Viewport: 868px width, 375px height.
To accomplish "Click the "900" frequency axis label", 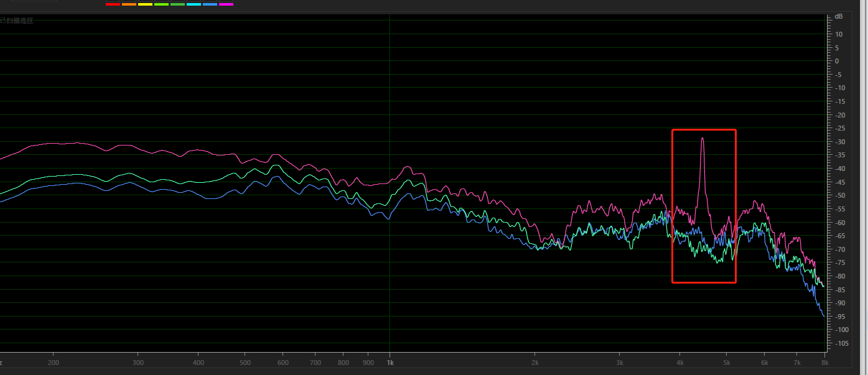I will (368, 363).
